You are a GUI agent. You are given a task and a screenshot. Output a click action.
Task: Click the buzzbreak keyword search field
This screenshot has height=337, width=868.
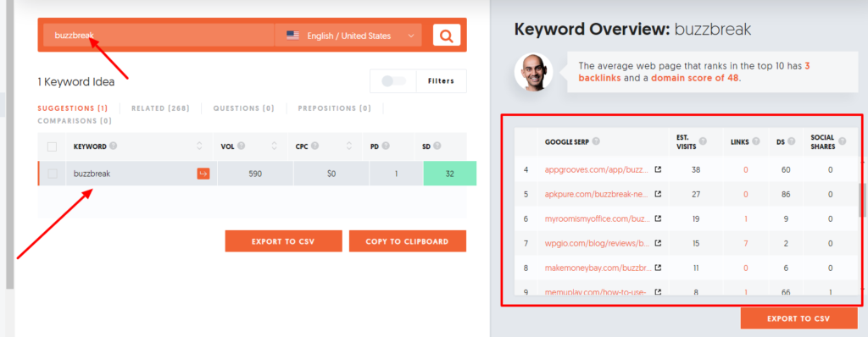(159, 36)
